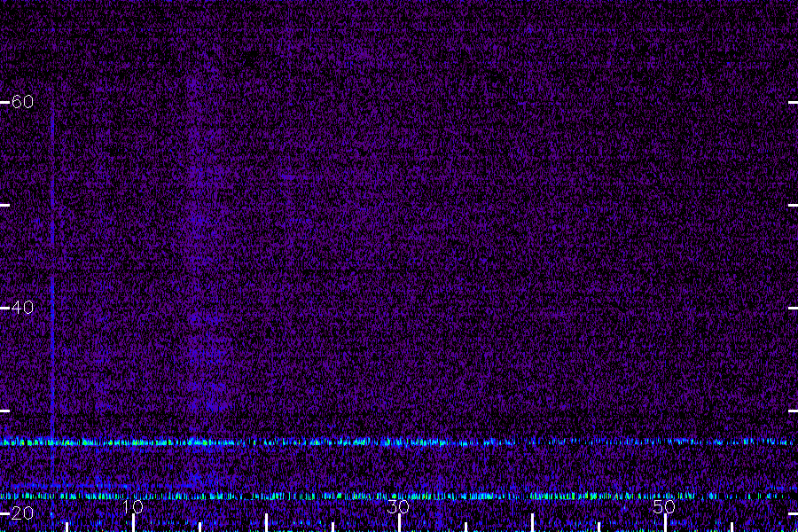Click the 60 label on the vertical axis
This screenshot has height=532, width=798.
click(23, 102)
